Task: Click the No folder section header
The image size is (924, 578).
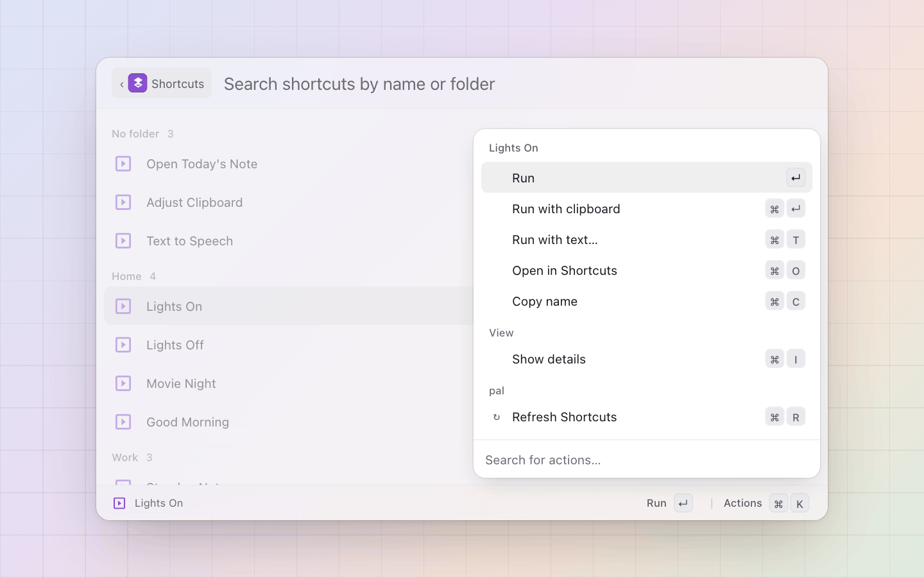Action: (135, 134)
